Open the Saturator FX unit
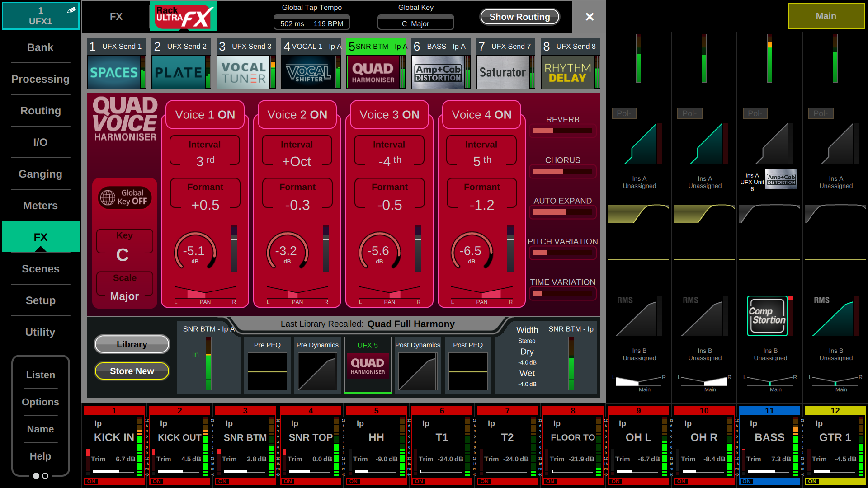This screenshot has width=868, height=488. pos(503,72)
